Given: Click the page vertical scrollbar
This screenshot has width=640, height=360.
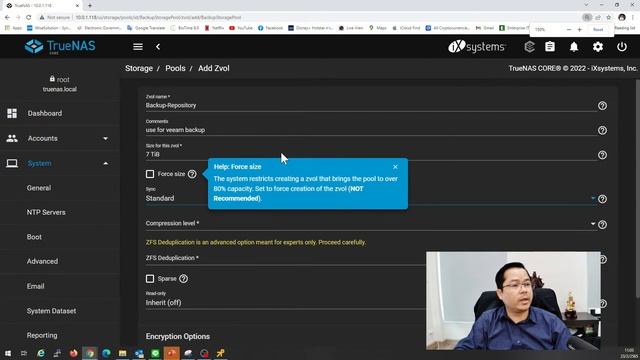Looking at the screenshot, I should click(638, 189).
